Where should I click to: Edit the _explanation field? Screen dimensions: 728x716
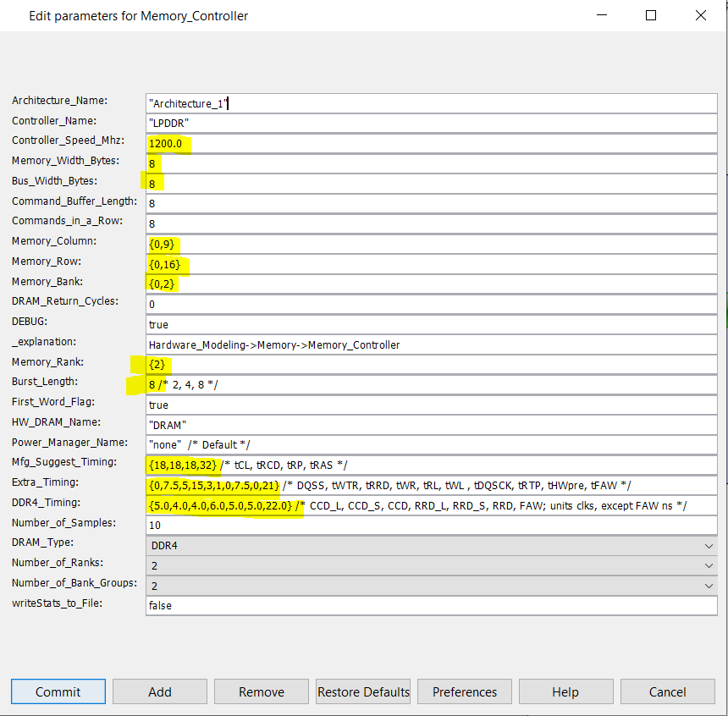(x=432, y=344)
